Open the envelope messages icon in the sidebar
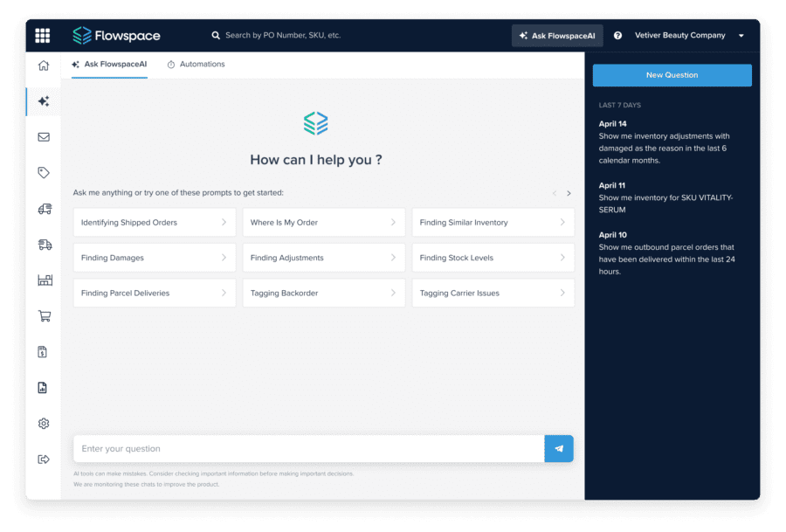786x532 pixels. pos(43,136)
